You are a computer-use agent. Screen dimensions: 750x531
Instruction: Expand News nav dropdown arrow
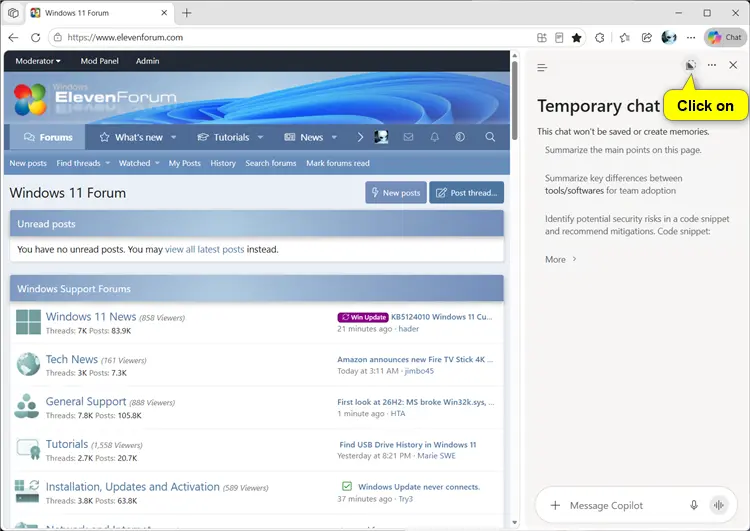pyautogui.click(x=334, y=137)
